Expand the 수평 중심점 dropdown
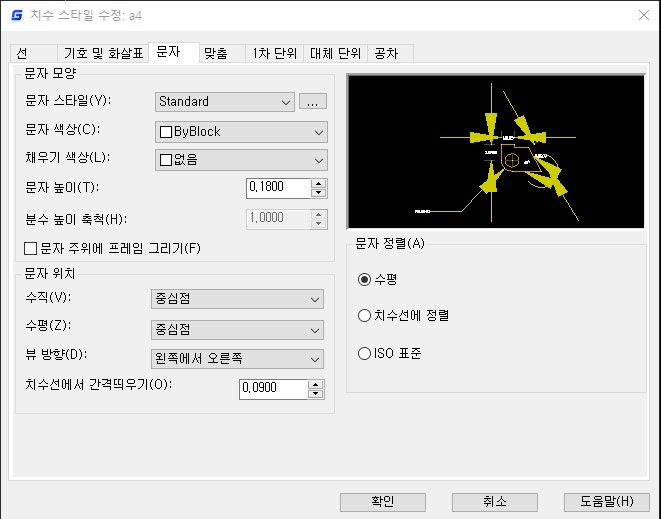 coord(237,330)
